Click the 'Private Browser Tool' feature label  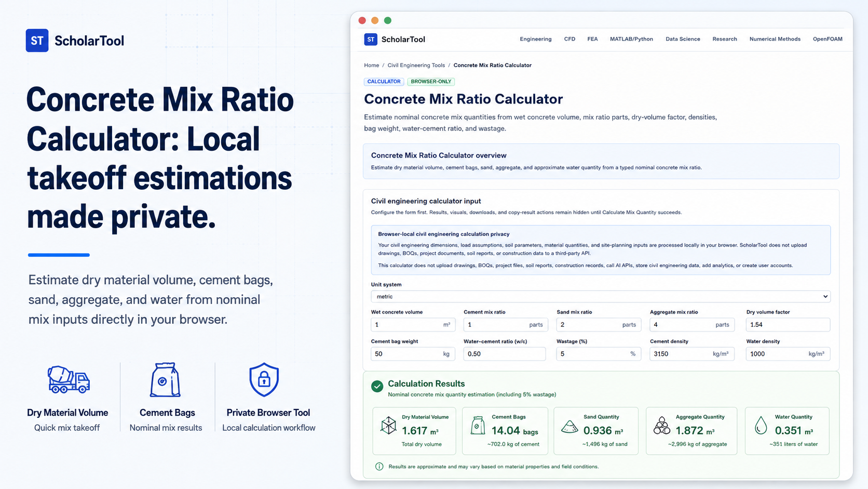tap(268, 413)
